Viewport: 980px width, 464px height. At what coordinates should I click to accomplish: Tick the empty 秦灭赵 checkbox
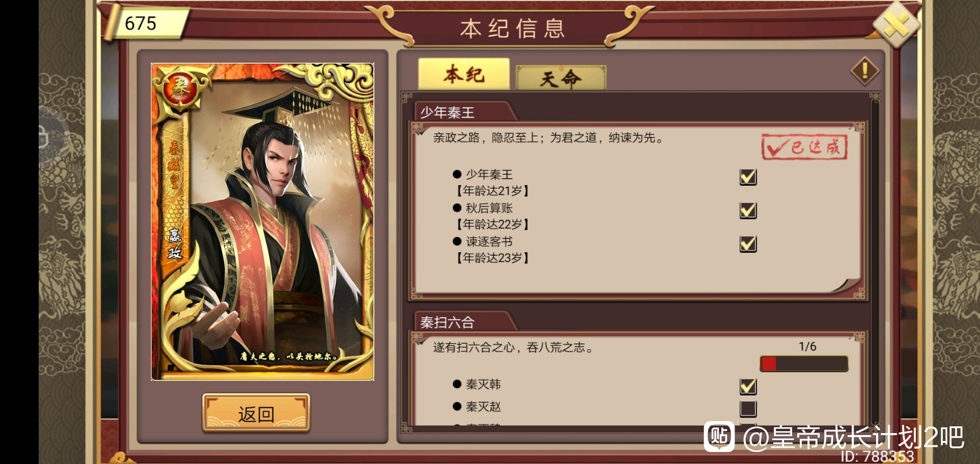748,409
